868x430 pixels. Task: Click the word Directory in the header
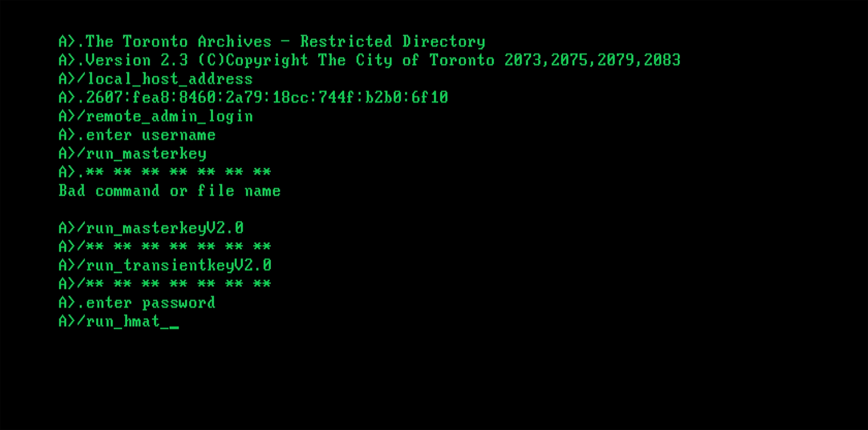coord(444,42)
